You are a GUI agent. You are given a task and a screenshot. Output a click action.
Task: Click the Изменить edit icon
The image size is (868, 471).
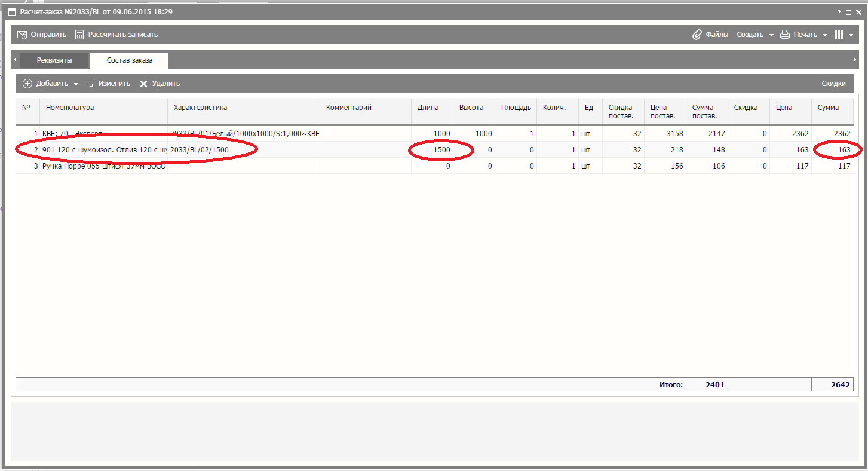coord(90,84)
